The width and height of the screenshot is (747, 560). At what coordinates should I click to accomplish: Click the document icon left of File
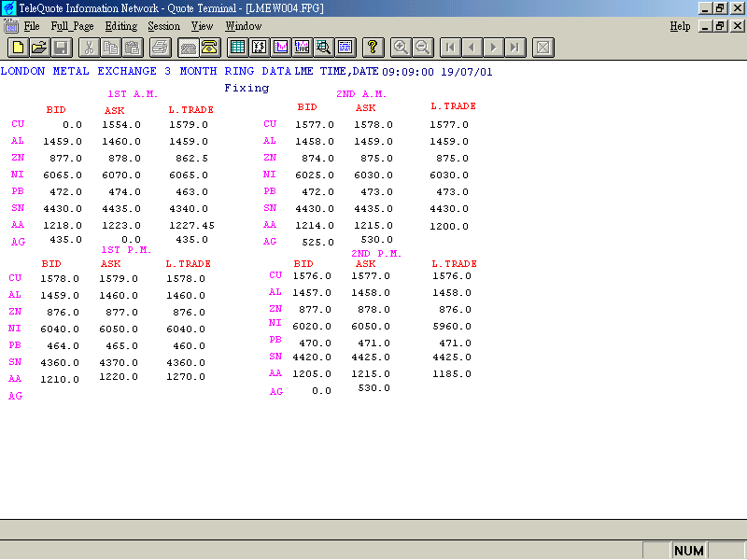click(x=11, y=26)
